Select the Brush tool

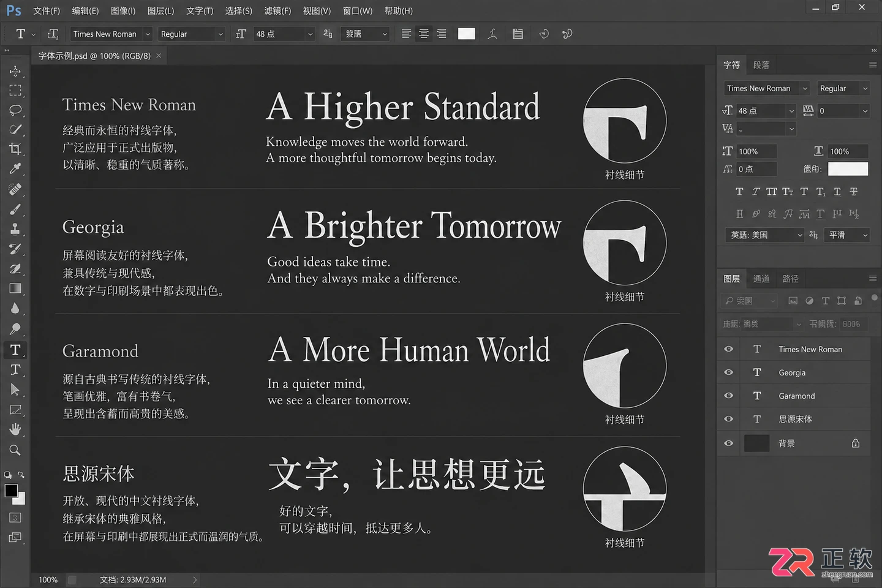15,209
